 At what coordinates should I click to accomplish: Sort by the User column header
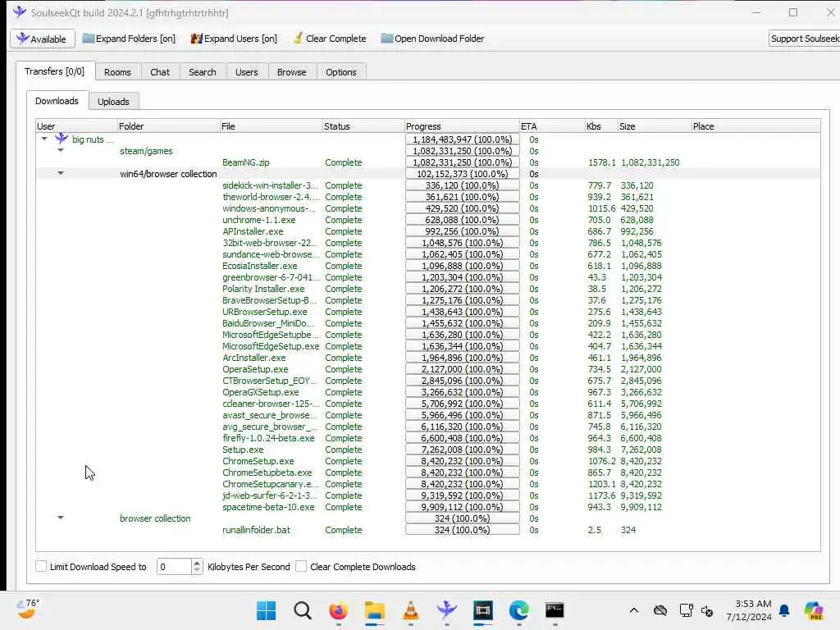[76, 126]
